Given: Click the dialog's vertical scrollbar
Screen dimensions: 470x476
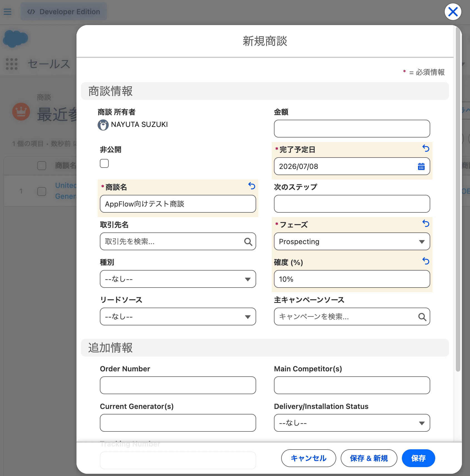Looking at the screenshot, I should pyautogui.click(x=458, y=199).
